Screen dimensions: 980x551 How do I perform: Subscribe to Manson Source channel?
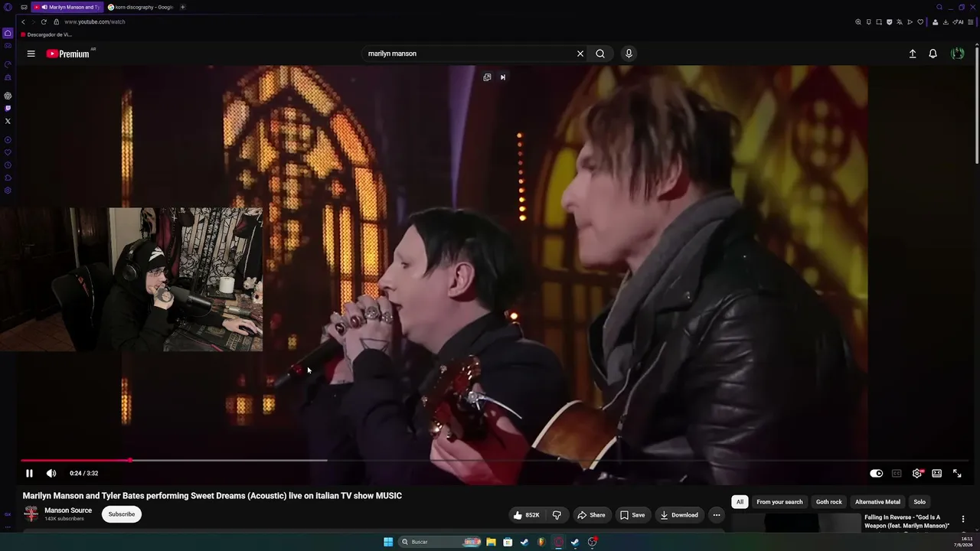click(x=122, y=514)
